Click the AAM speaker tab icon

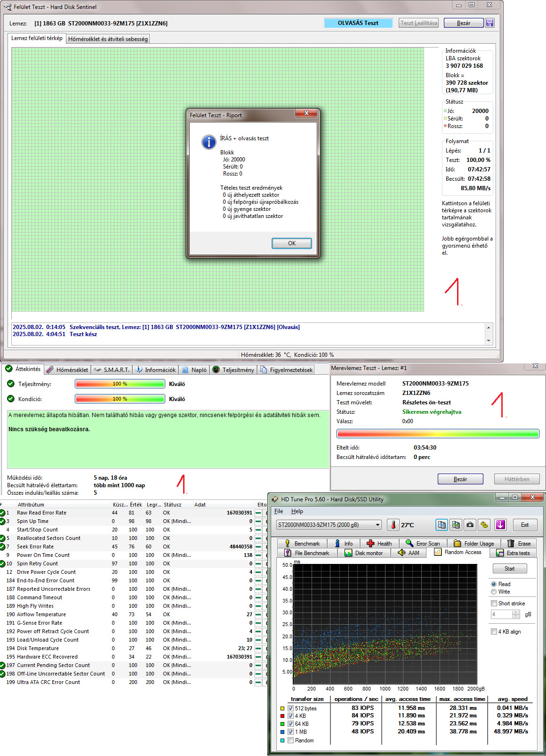401,553
